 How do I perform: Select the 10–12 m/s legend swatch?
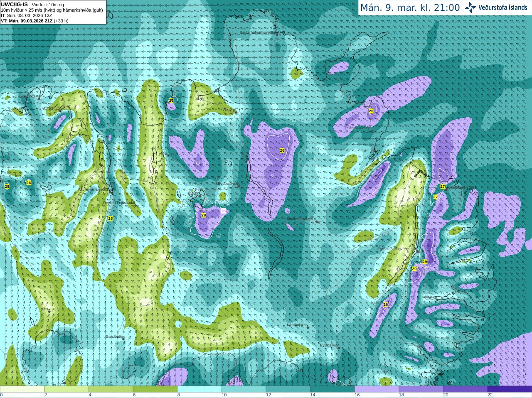[x=244, y=389]
